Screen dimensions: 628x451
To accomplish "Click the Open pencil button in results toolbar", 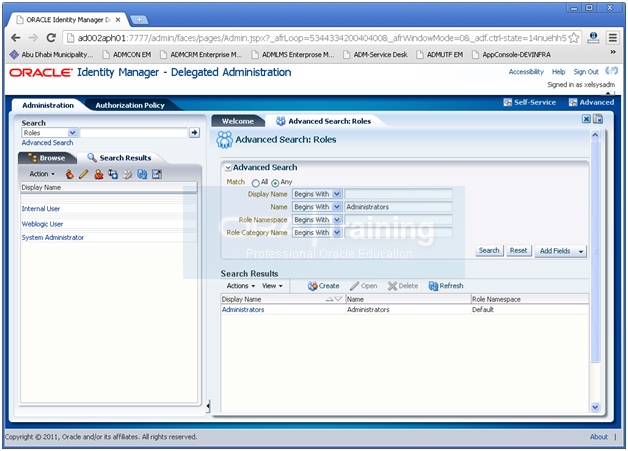I will coord(364,286).
